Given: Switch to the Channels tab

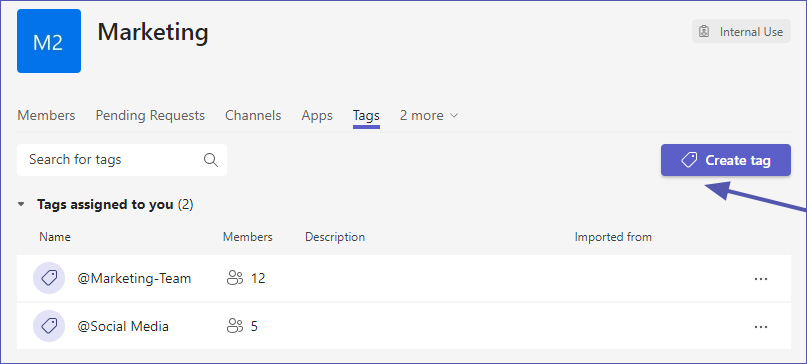Looking at the screenshot, I should click(253, 115).
